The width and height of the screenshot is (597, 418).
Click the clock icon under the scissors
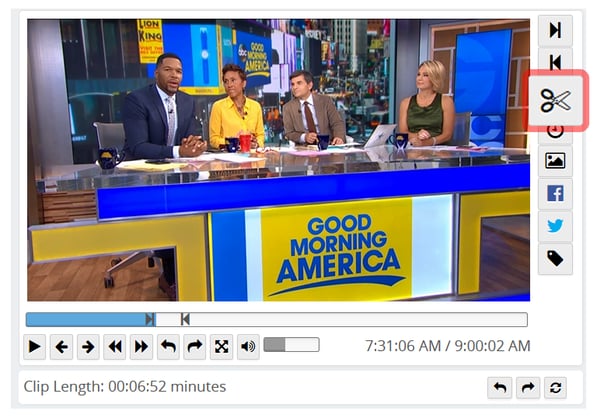555,132
